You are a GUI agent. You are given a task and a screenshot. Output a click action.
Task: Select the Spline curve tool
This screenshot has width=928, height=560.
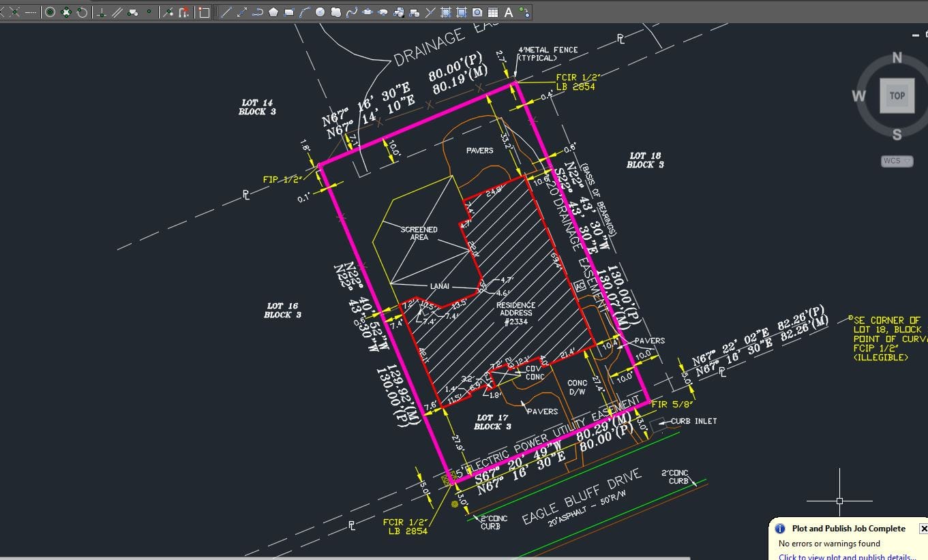[353, 12]
